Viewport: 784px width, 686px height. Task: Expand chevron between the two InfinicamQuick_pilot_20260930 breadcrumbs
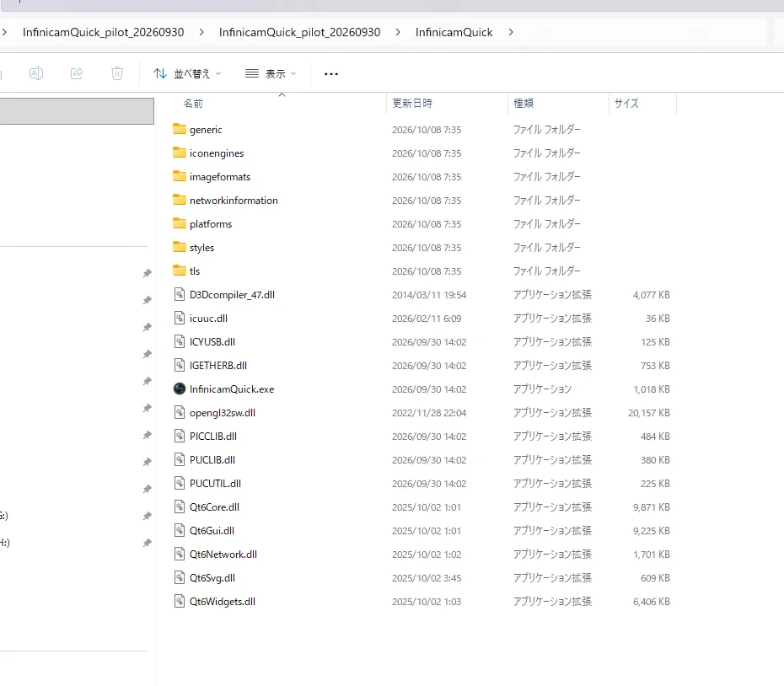coord(201,32)
